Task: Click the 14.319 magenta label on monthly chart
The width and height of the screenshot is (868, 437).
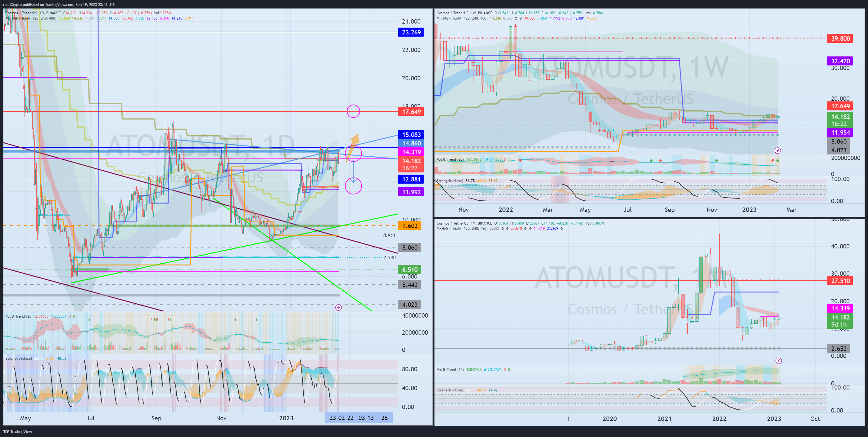Action: (840, 308)
